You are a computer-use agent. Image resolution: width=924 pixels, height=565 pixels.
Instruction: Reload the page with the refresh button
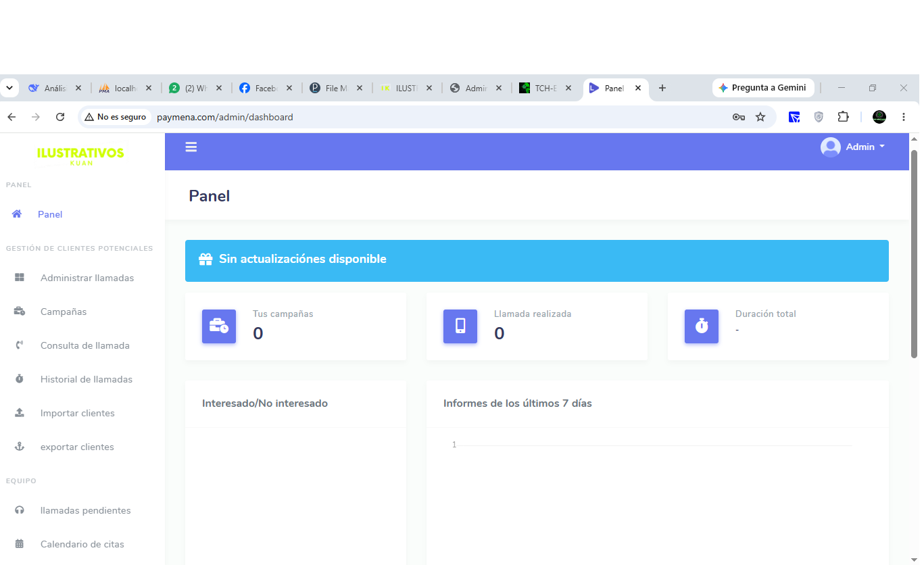click(60, 117)
